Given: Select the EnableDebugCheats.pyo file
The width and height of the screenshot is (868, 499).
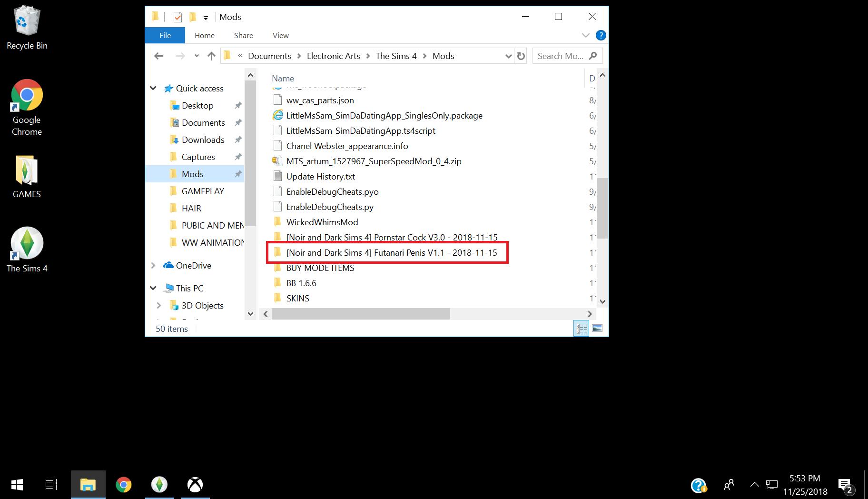Looking at the screenshot, I should point(333,192).
